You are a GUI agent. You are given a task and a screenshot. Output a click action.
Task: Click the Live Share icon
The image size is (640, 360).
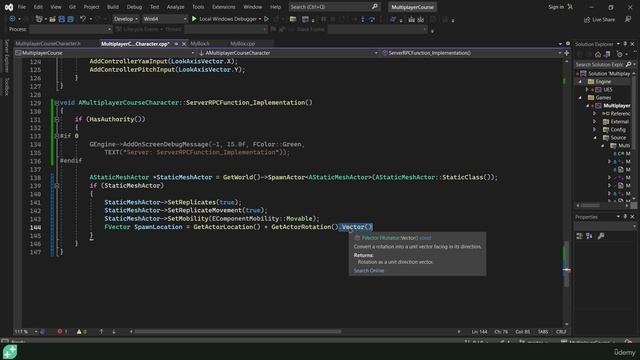click(x=587, y=20)
